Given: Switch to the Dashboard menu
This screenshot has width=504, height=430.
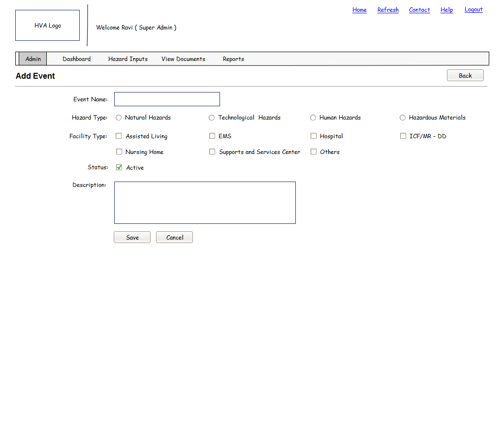Looking at the screenshot, I should coord(76,59).
